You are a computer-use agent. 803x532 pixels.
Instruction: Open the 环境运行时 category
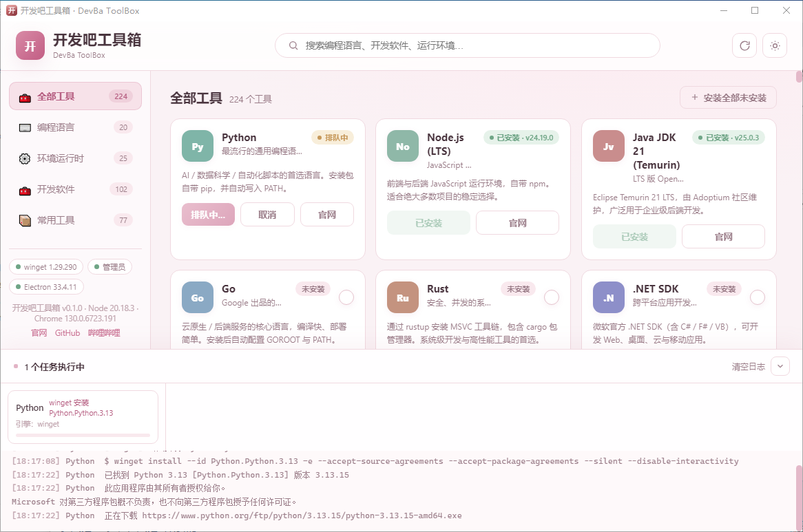[x=75, y=158]
